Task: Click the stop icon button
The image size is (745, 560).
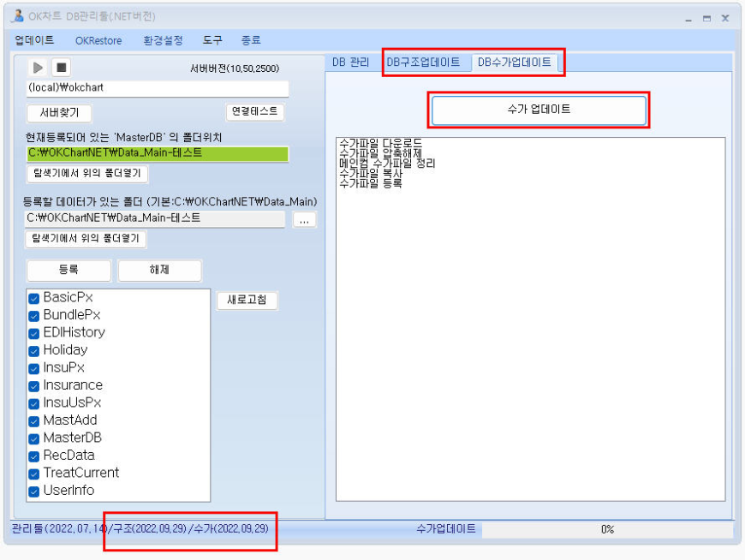Action: pos(62,68)
